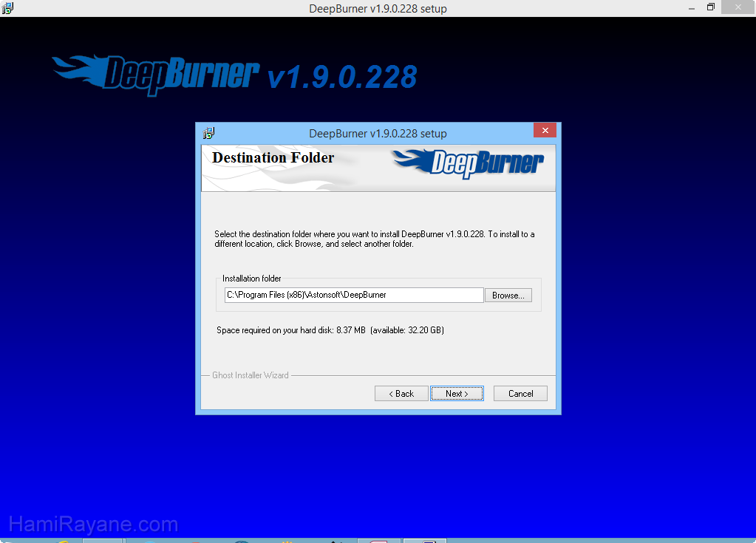The width and height of the screenshot is (756, 543).
Task: Open the Browse... folder selector
Action: pyautogui.click(x=508, y=296)
